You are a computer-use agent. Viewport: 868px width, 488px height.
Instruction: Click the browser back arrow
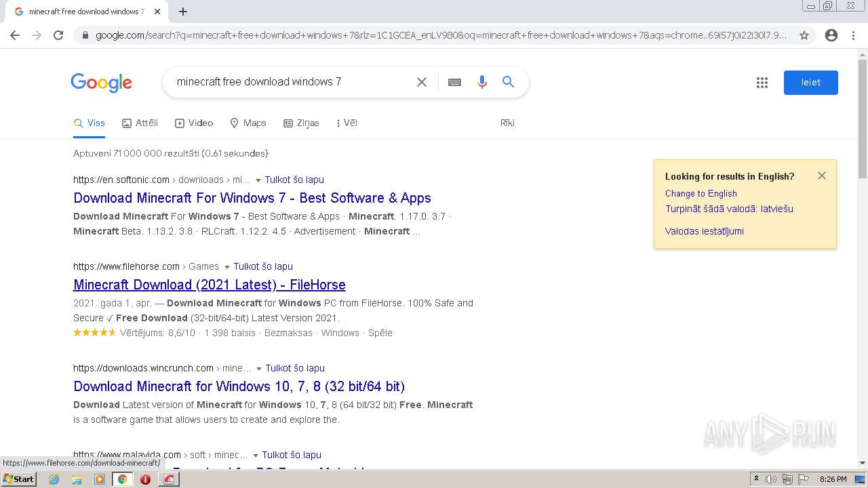coord(15,35)
